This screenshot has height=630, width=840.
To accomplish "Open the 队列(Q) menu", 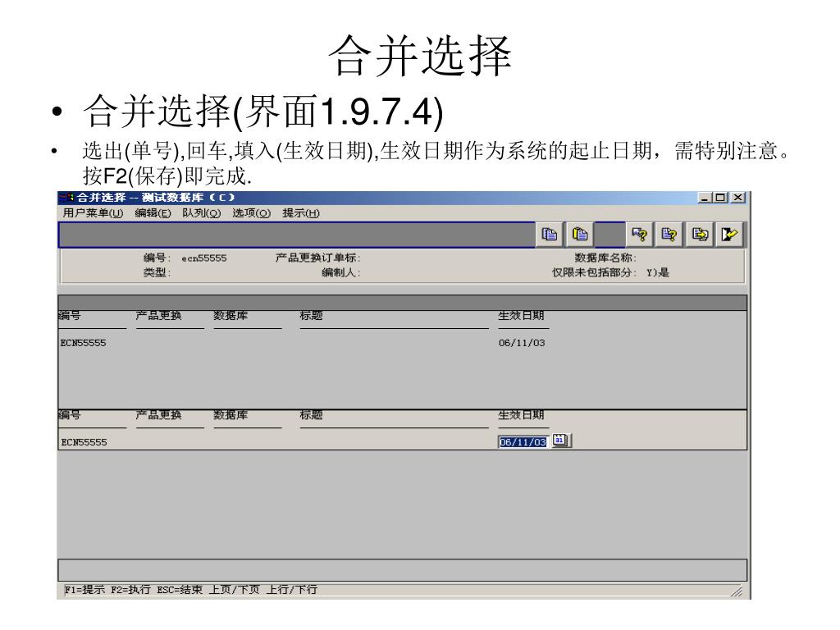I will 202,213.
